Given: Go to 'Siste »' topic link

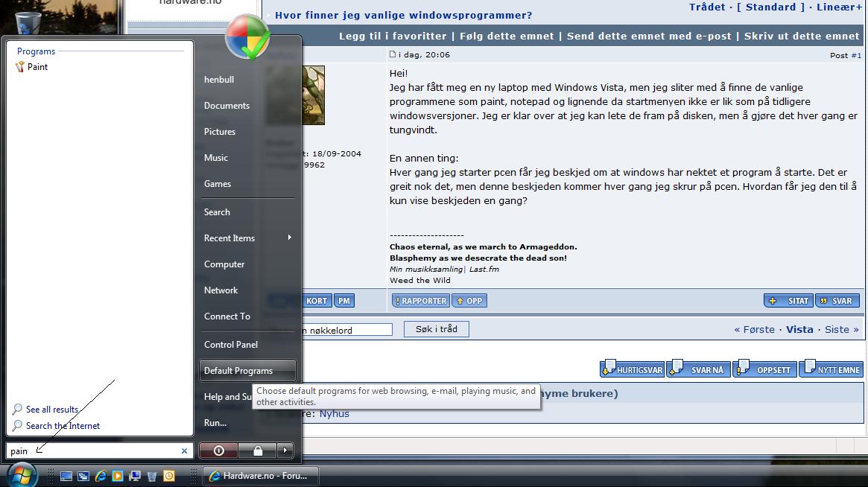Looking at the screenshot, I should 841,329.
